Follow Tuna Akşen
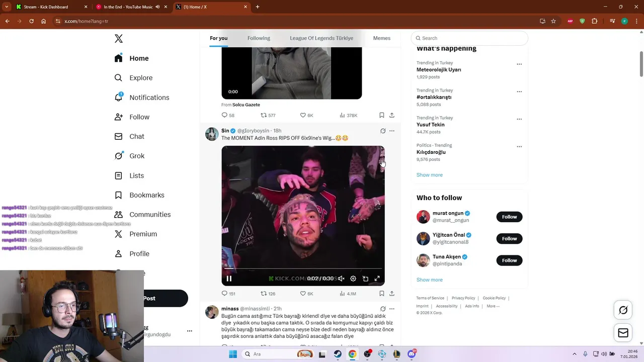 509,260
